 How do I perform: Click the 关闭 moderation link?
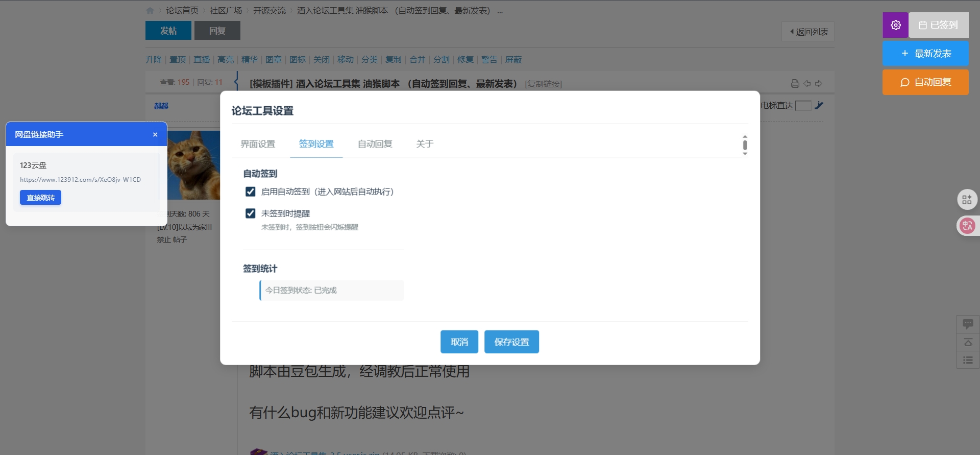[322, 60]
